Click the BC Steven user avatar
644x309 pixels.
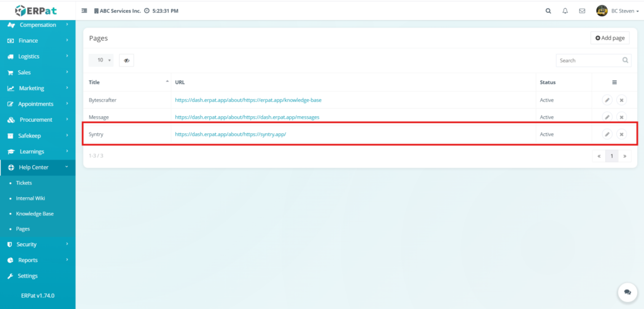[602, 11]
